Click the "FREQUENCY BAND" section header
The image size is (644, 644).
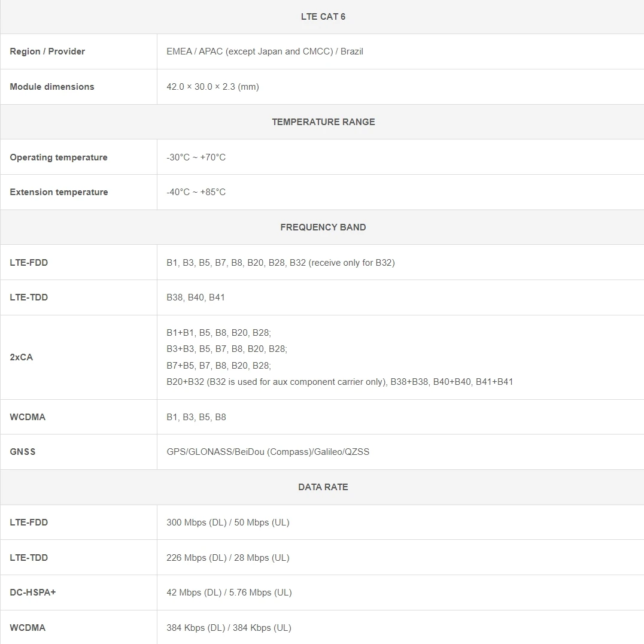(x=323, y=227)
